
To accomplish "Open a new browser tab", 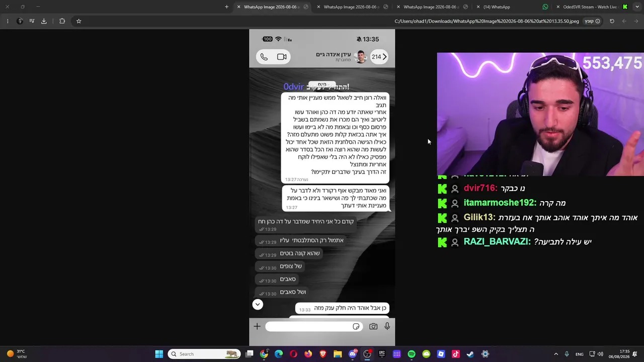I will tap(226, 7).
